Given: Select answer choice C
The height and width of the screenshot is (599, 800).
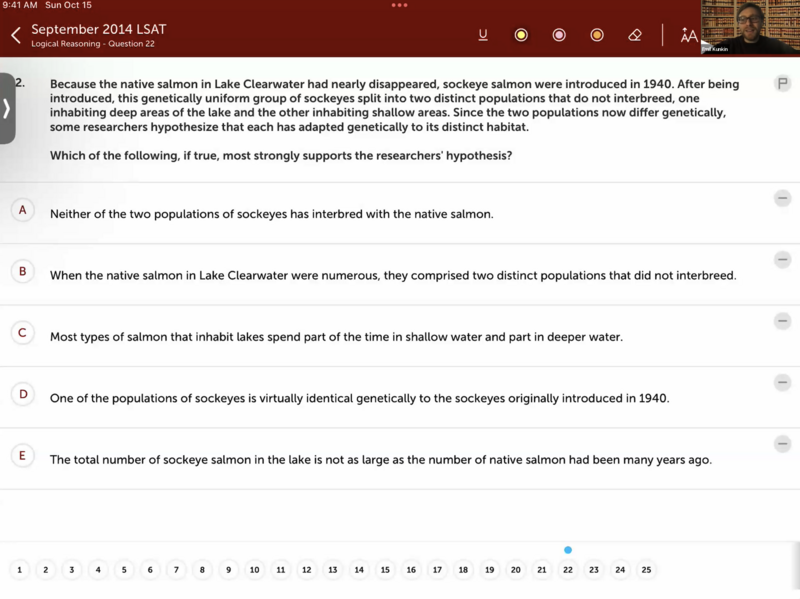Looking at the screenshot, I should point(23,333).
